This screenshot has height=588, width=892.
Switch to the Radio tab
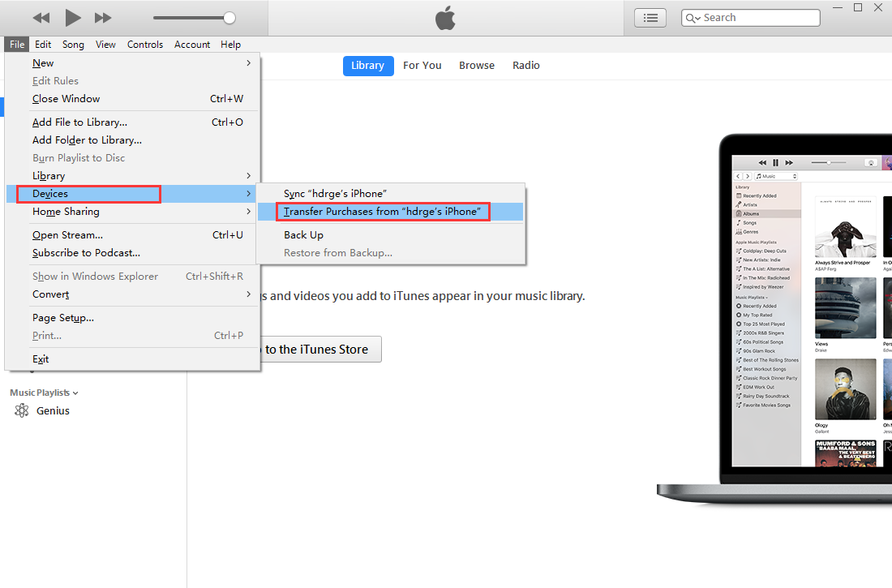click(x=525, y=66)
